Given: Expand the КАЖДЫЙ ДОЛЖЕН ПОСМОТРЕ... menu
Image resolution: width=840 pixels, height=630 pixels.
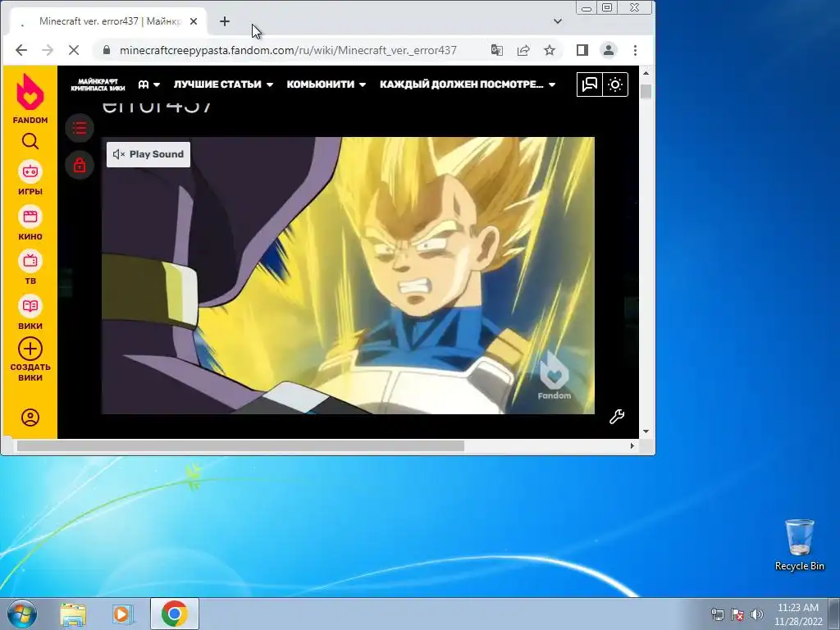Looking at the screenshot, I should [467, 84].
